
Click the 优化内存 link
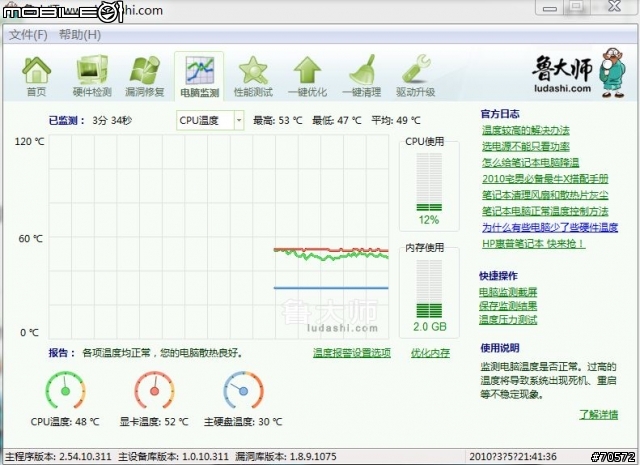tap(430, 353)
